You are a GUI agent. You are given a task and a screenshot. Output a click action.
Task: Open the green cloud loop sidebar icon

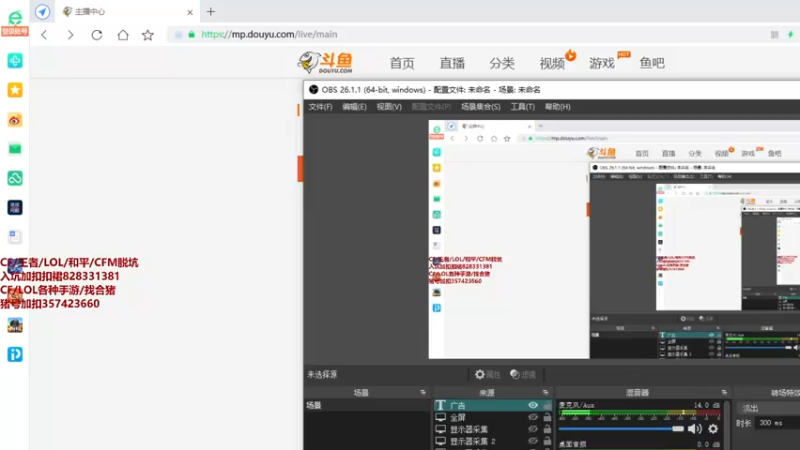coord(15,178)
